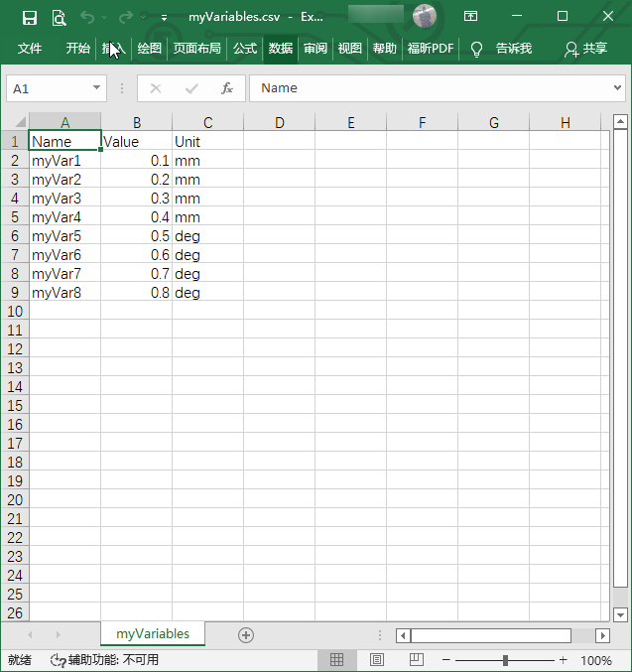Switch to the 页面布局 ribbon tab
The width and height of the screenshot is (632, 672).
pyautogui.click(x=196, y=48)
